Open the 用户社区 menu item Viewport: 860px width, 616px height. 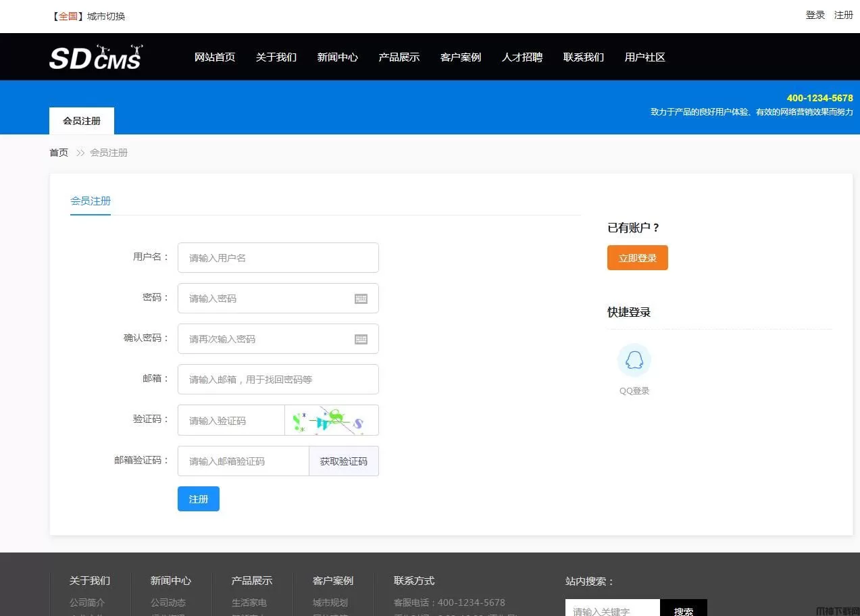pyautogui.click(x=645, y=57)
